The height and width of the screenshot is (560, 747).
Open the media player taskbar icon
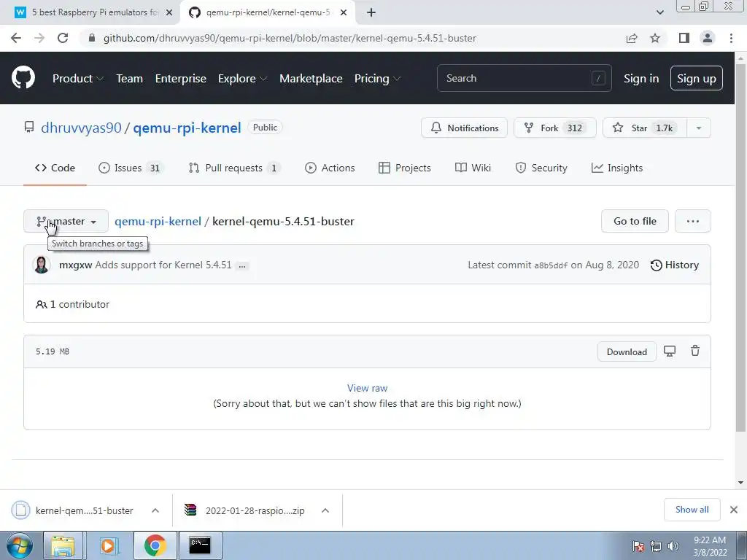(108, 545)
